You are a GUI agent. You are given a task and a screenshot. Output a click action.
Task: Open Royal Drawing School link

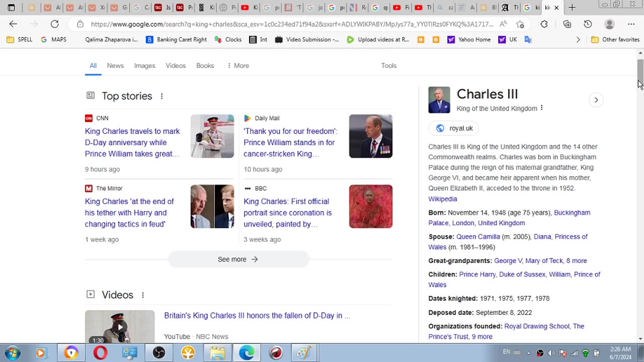536,326
